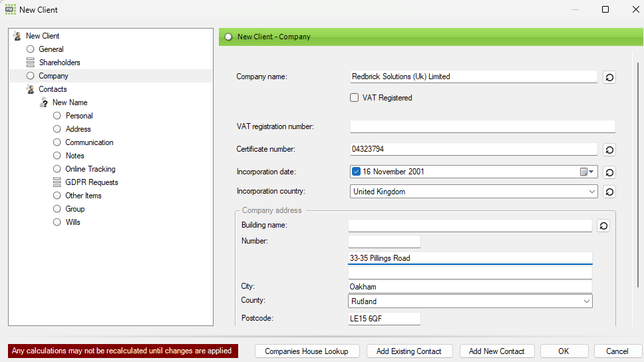Click the refresh icon beside Certificate number
This screenshot has width=644, height=362.
pos(609,150)
